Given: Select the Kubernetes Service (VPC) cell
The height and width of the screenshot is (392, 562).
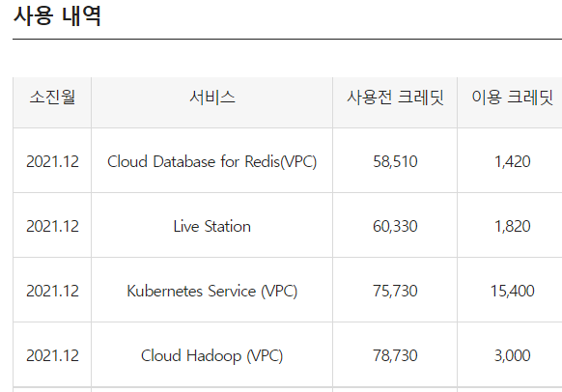Looking at the screenshot, I should click(212, 291).
